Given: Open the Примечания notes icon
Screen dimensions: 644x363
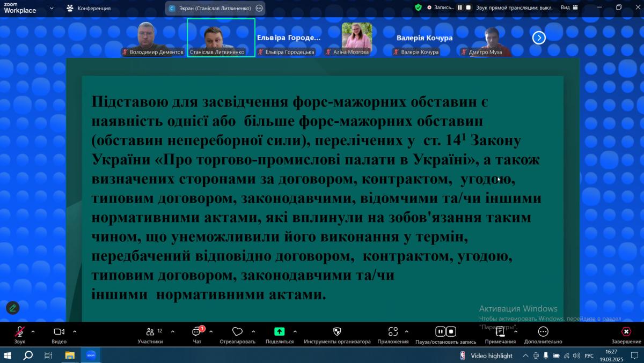Looking at the screenshot, I should 500,332.
